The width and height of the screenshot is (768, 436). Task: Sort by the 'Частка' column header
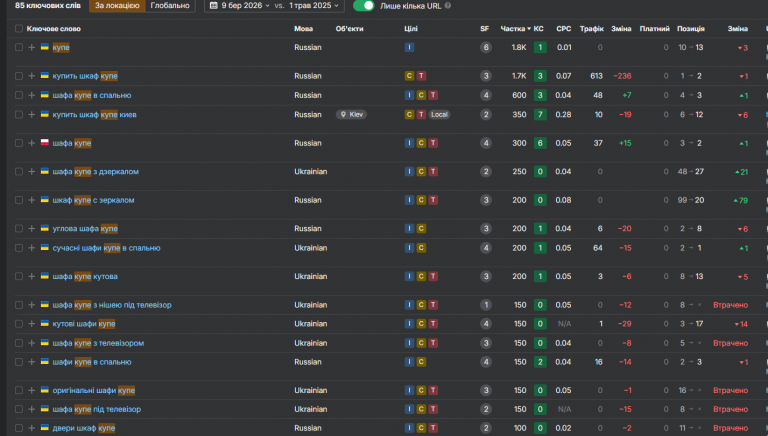coord(515,29)
